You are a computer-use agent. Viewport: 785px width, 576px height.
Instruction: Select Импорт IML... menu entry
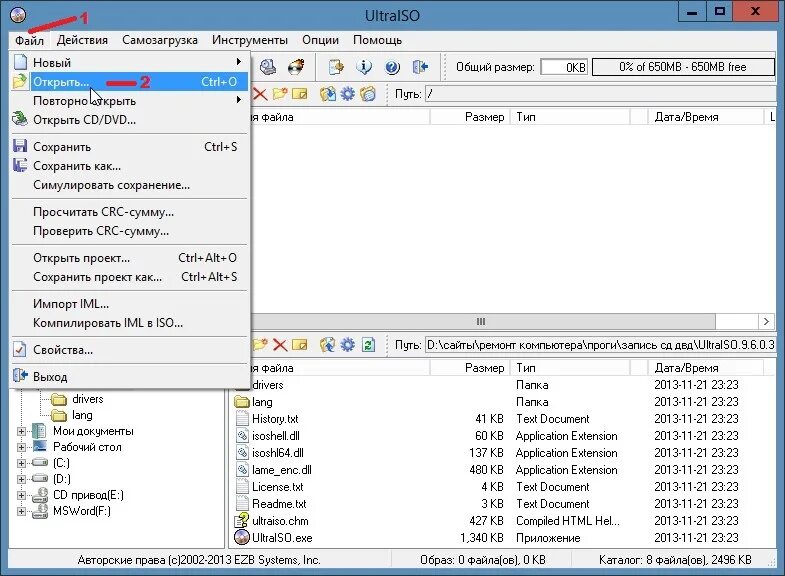point(130,304)
